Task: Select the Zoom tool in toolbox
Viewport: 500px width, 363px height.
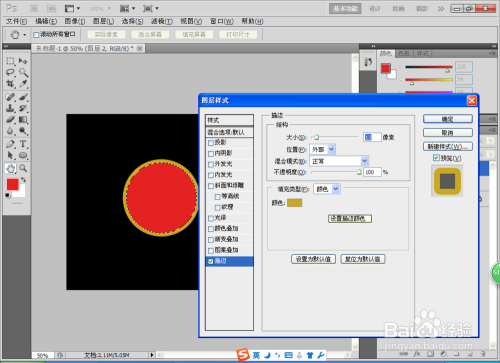Action: (23, 168)
